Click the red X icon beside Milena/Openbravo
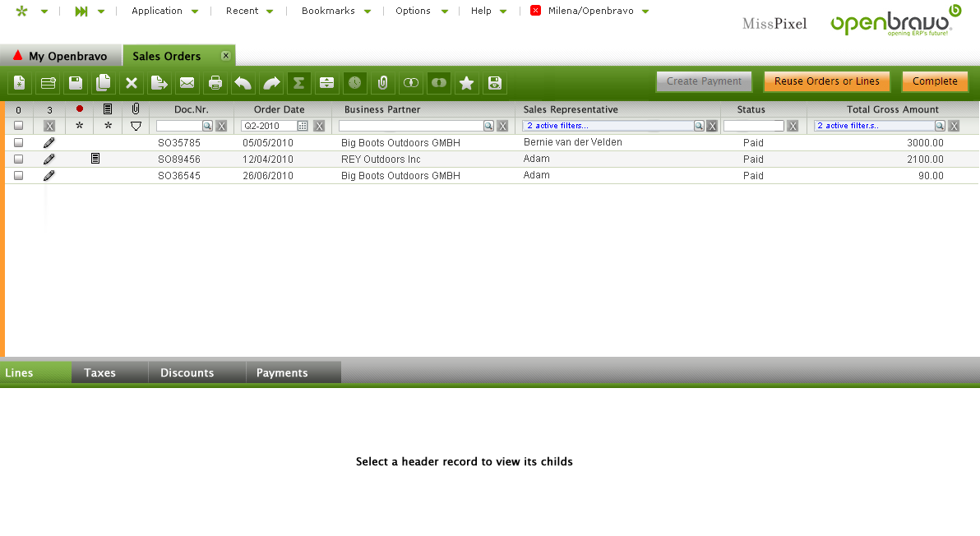 point(535,11)
